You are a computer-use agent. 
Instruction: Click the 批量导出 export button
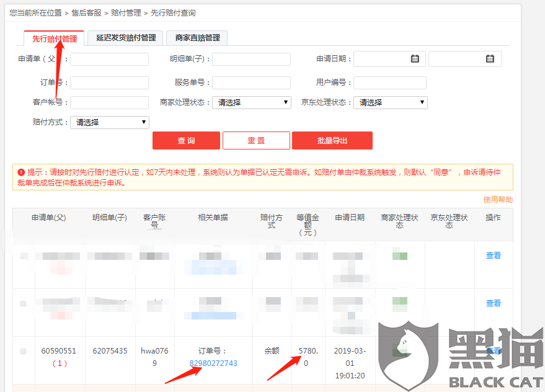click(x=332, y=141)
